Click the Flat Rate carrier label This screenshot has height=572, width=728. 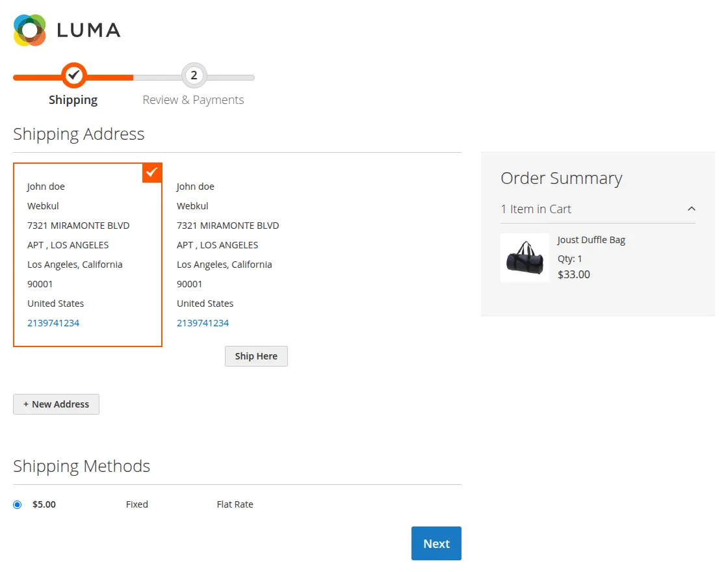(235, 504)
